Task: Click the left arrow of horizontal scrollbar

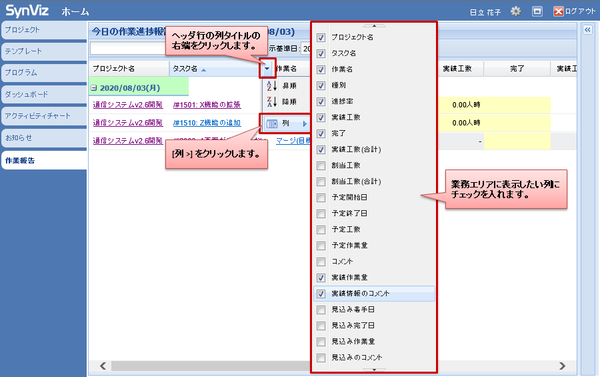Action: (103, 366)
